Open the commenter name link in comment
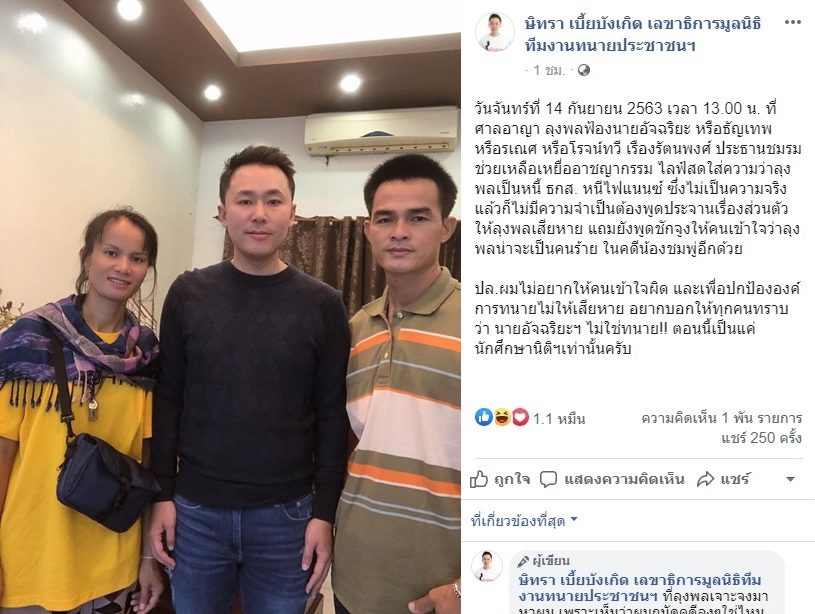The image size is (815, 614). click(640, 587)
